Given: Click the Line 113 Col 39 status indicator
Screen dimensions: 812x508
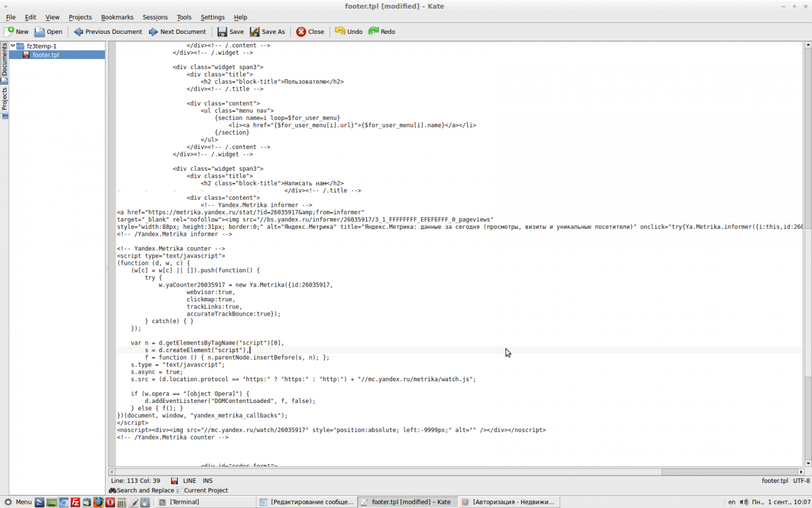Looking at the screenshot, I should [135, 481].
